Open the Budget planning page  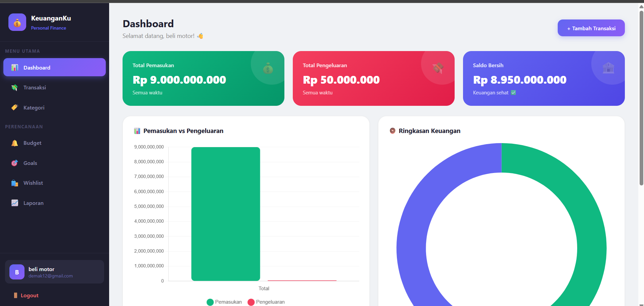coord(54,143)
